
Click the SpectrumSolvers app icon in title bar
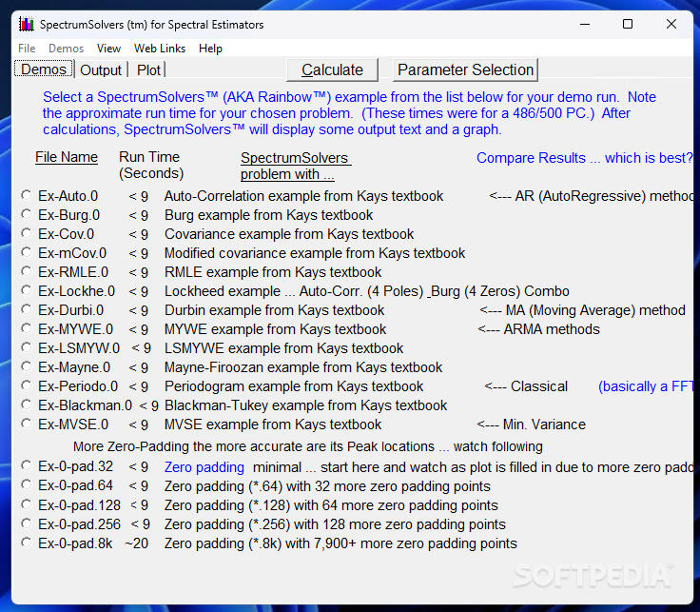point(27,24)
